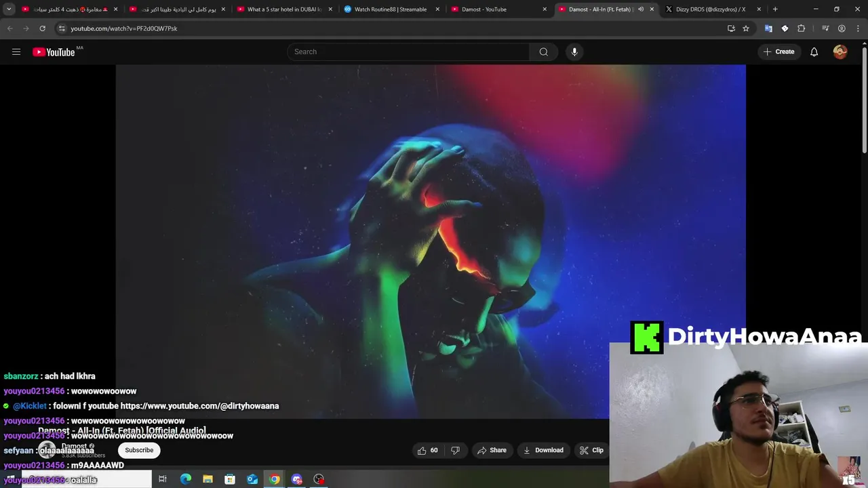This screenshot has width=868, height=488.
Task: Expand the Chrome tab search dropdown
Action: pos(9,9)
